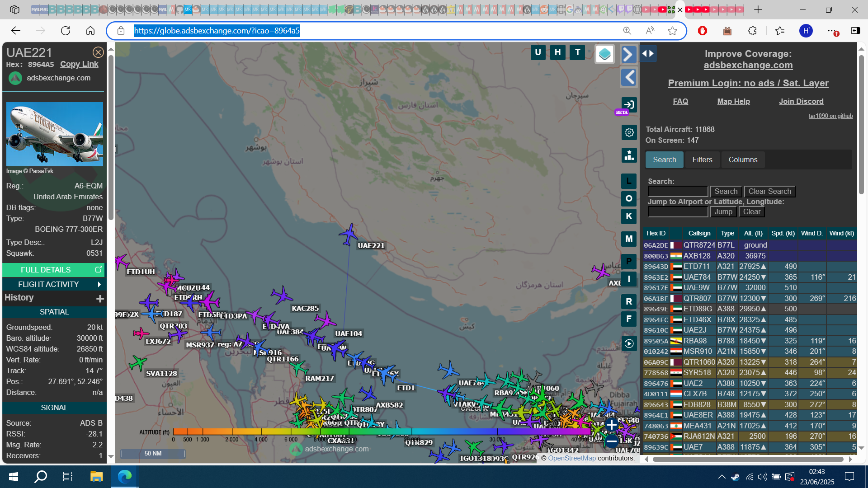The height and width of the screenshot is (488, 868).
Task: Zoom out the map with minus button
Action: tap(612, 441)
